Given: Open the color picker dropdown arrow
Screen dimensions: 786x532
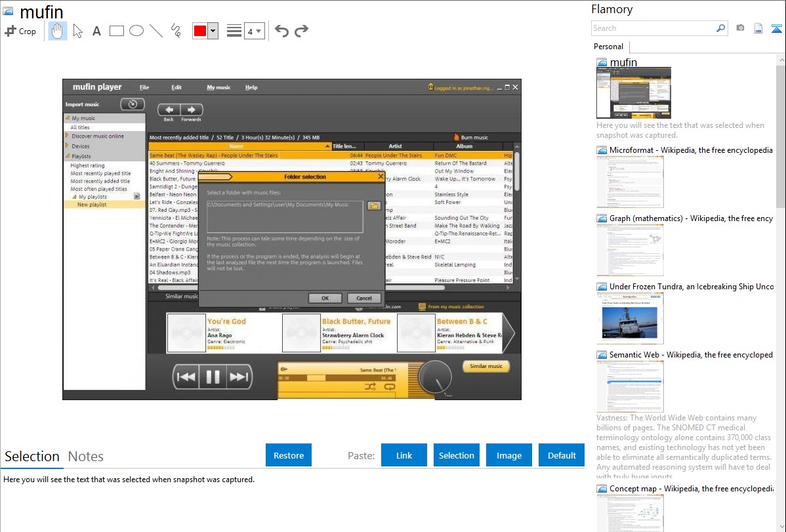Looking at the screenshot, I should tap(213, 31).
